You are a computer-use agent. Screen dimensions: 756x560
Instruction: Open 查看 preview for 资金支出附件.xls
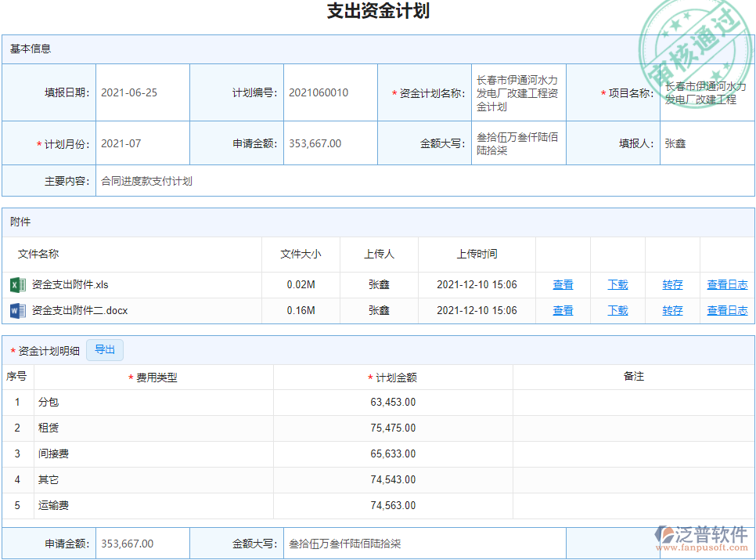click(x=563, y=284)
